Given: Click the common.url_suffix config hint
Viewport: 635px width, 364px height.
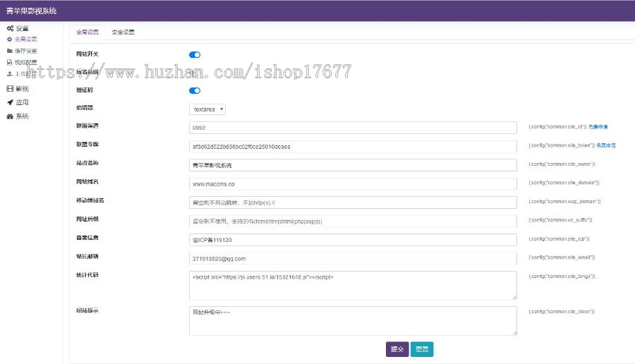Looking at the screenshot, I should (560, 220).
